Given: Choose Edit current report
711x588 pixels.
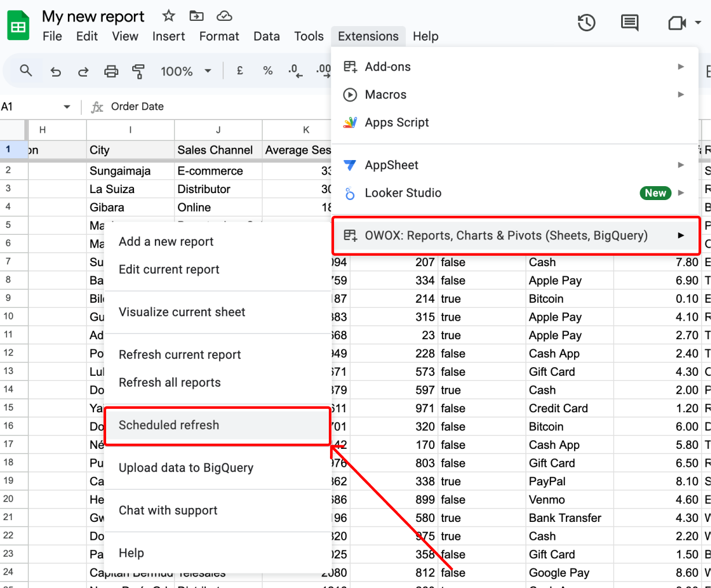Looking at the screenshot, I should click(217, 270).
